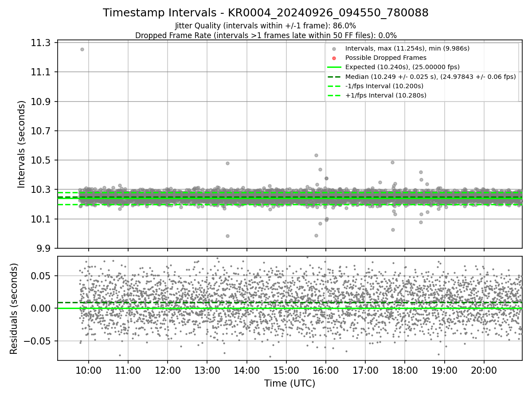Click the 'Residuals (seconds)' y-axis label
Screen dimensions: 532x399
(x=14, y=309)
